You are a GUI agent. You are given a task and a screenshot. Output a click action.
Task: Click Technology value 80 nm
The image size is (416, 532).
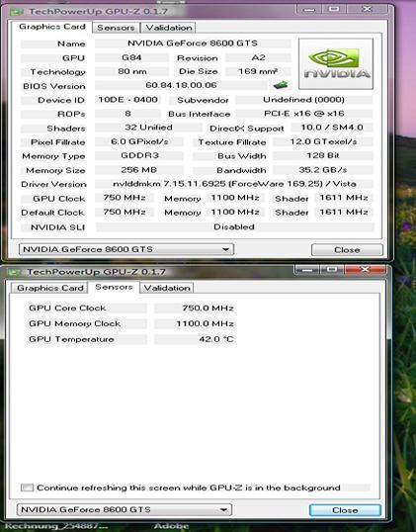point(131,71)
